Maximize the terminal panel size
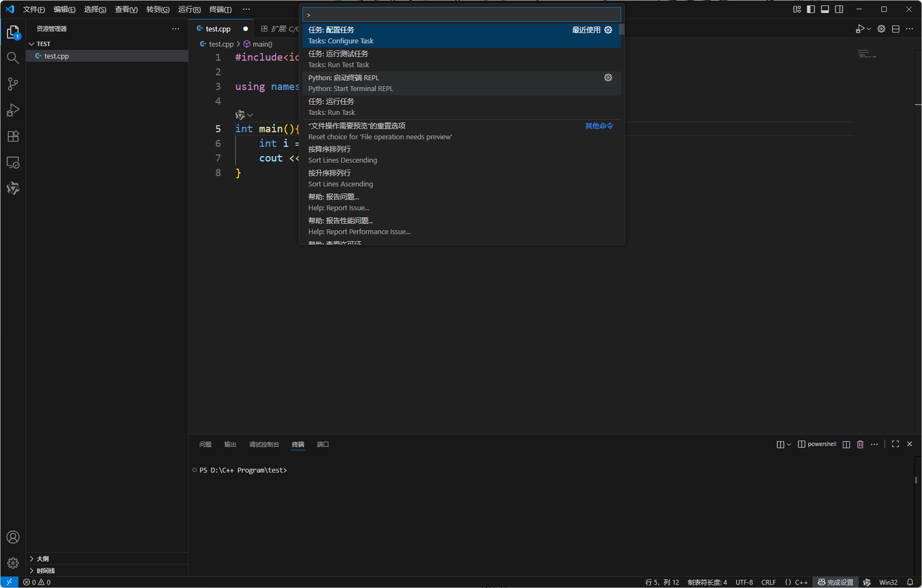The height and width of the screenshot is (588, 922). [895, 444]
